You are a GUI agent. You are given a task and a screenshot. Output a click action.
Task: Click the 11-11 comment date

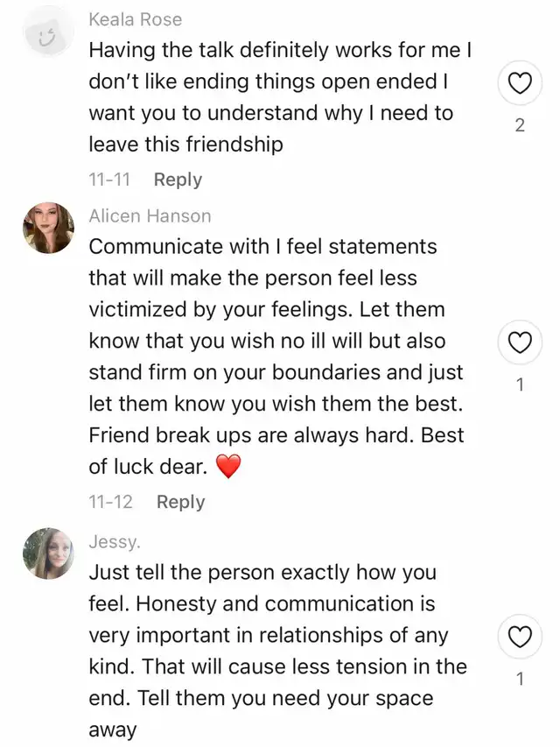coord(109,180)
